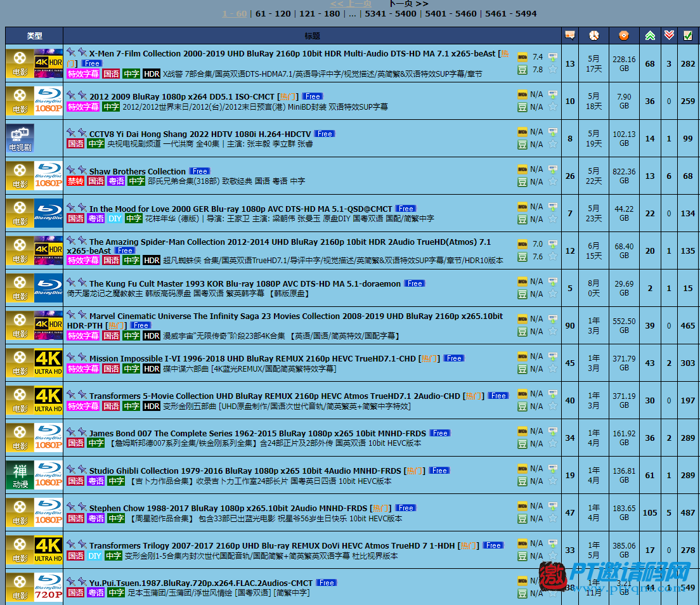The height and width of the screenshot is (605, 700).
Task: Sort by the clock survival-time header icon
Action: point(593,36)
